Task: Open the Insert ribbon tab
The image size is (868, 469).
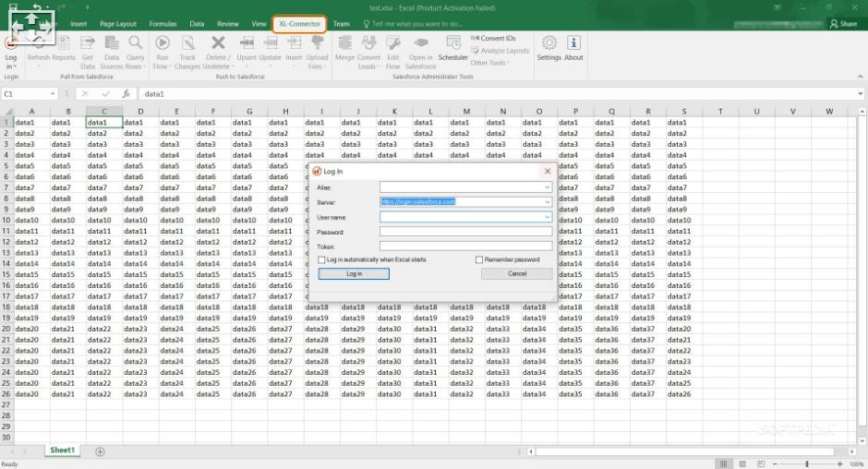Action: point(78,24)
